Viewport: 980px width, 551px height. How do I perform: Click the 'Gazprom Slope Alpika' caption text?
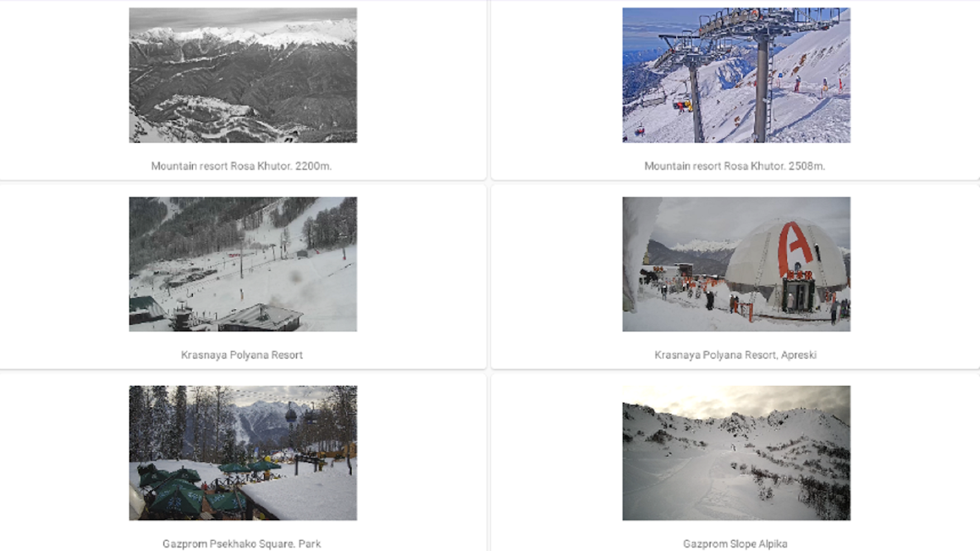[x=735, y=543]
